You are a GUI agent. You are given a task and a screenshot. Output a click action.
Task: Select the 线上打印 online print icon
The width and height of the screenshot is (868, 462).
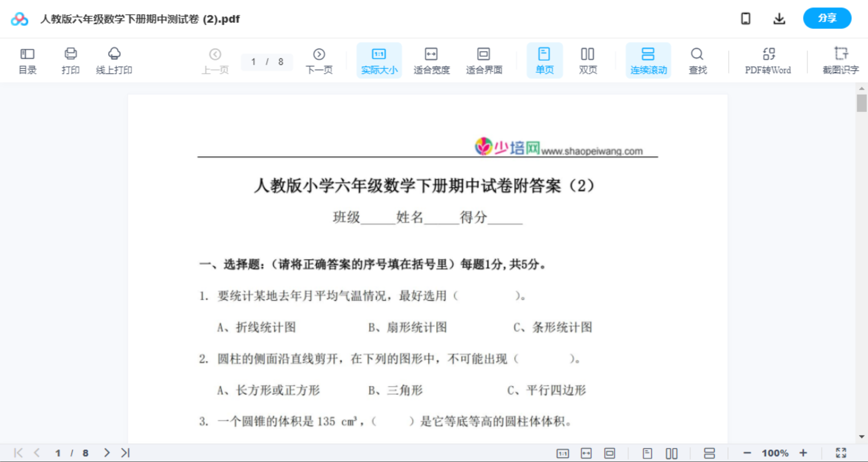[x=114, y=60]
